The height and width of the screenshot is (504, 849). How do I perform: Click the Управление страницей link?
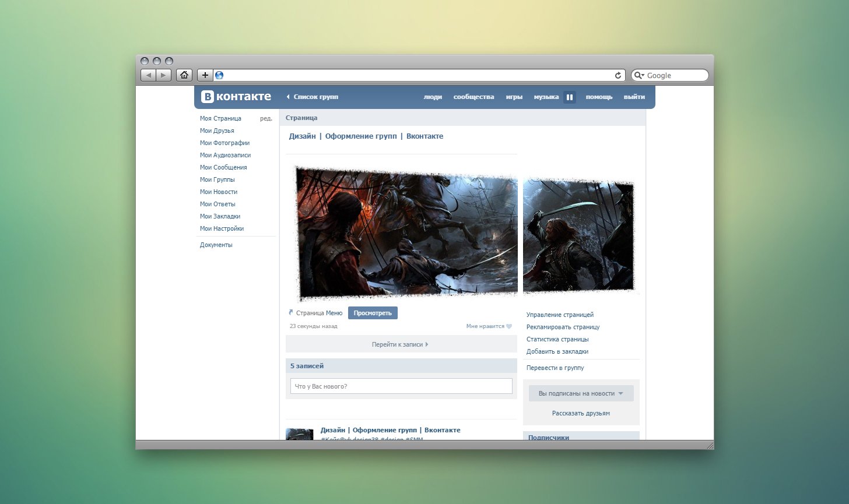coord(560,315)
